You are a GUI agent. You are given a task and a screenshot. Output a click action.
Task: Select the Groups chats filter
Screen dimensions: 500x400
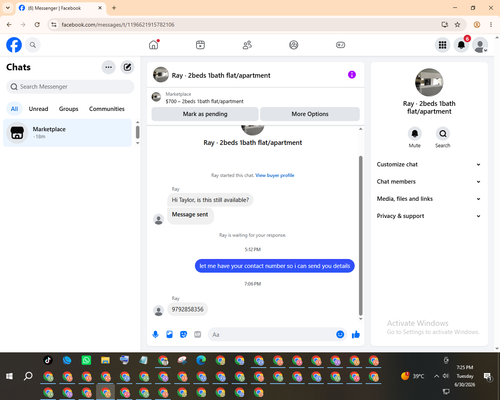coord(68,109)
